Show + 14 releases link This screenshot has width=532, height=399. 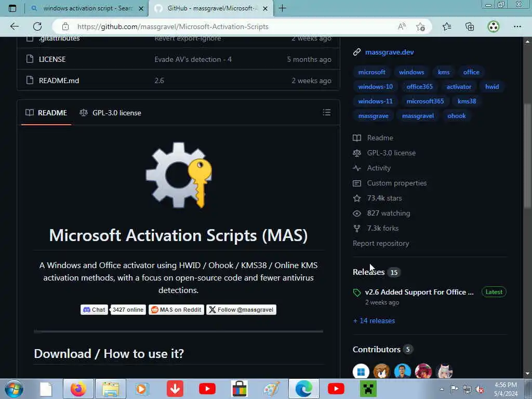tap(374, 321)
